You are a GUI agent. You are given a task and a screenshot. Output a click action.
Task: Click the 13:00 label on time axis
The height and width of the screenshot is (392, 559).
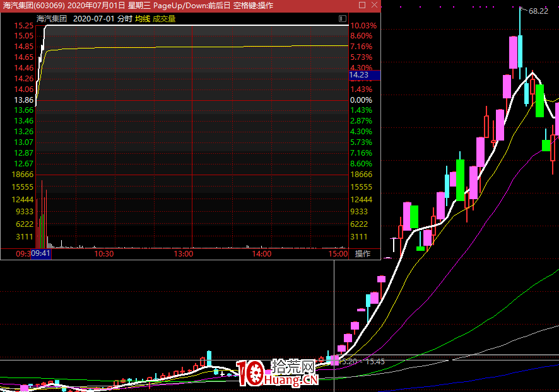point(184,254)
